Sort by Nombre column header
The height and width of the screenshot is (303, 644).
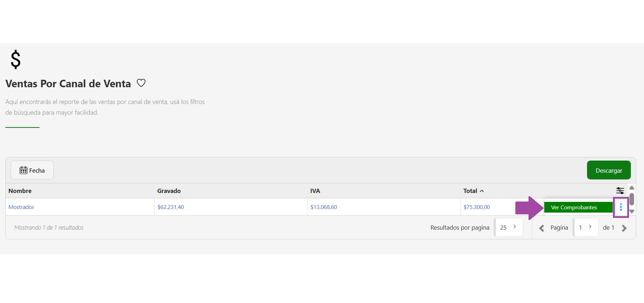tap(20, 191)
